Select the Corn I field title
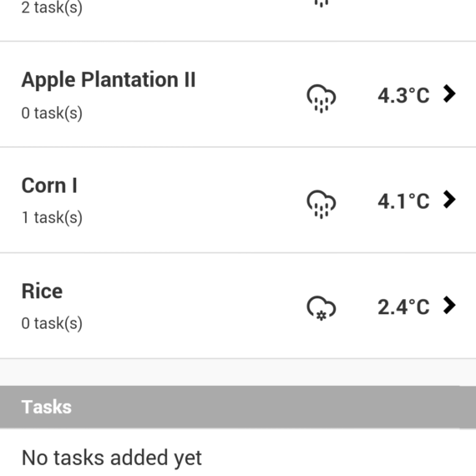Image resolution: width=476 pixels, height=476 pixels. (49, 185)
